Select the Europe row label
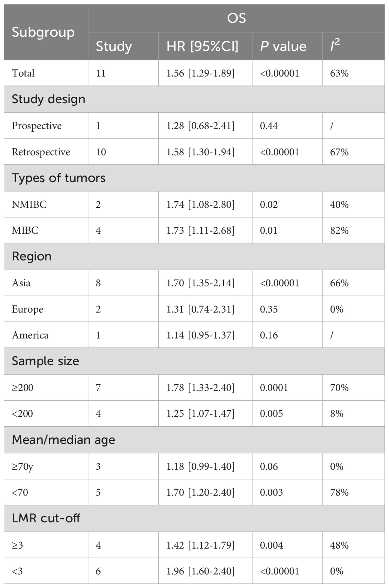The image size is (389, 588). [27, 309]
